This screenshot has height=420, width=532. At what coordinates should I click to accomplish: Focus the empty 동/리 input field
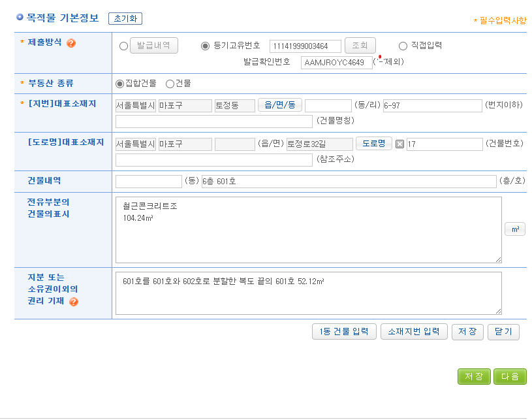click(328, 106)
